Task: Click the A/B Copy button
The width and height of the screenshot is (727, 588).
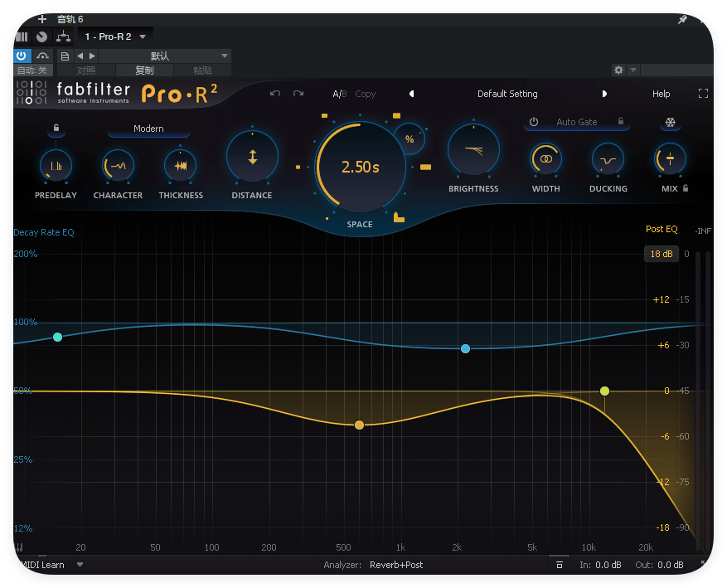Action: [366, 95]
